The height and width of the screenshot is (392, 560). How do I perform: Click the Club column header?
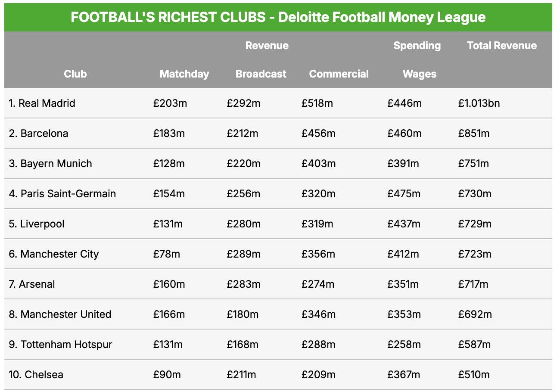point(75,74)
